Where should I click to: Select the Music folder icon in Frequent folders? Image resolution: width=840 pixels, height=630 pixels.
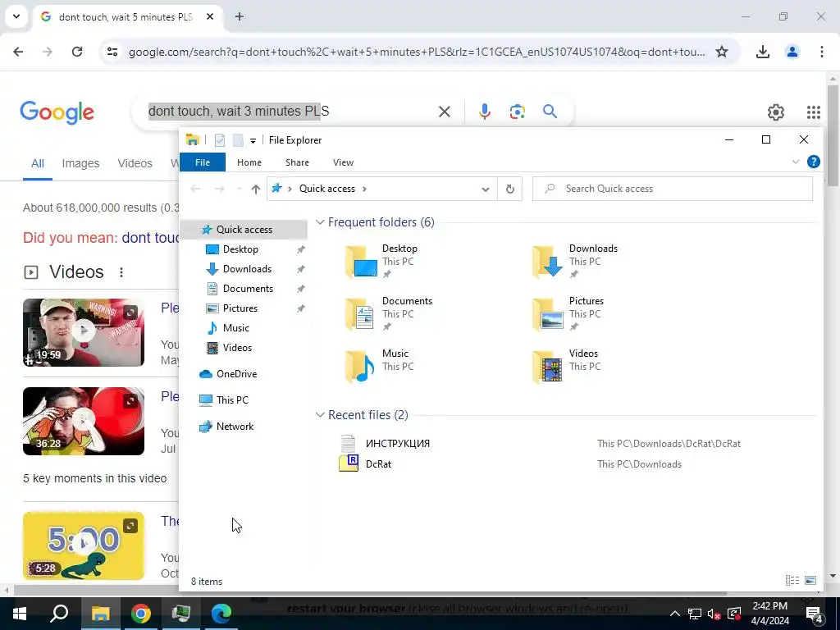[x=361, y=367]
